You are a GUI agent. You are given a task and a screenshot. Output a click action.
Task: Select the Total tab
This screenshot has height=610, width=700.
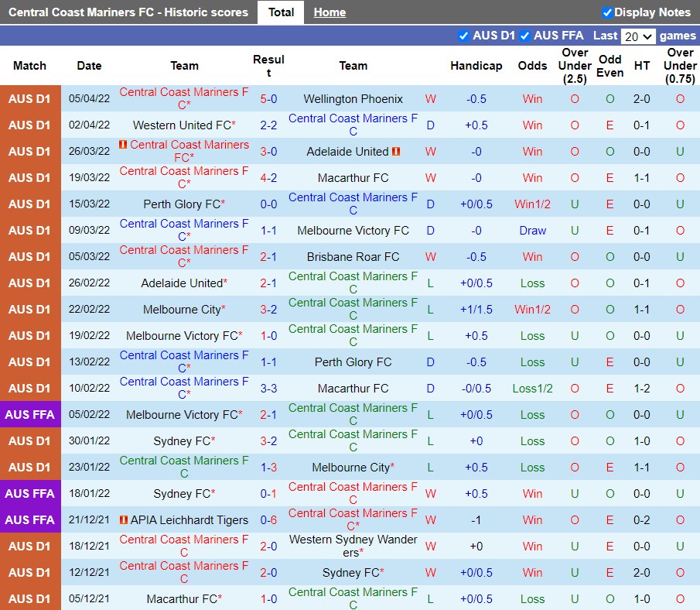click(x=281, y=12)
